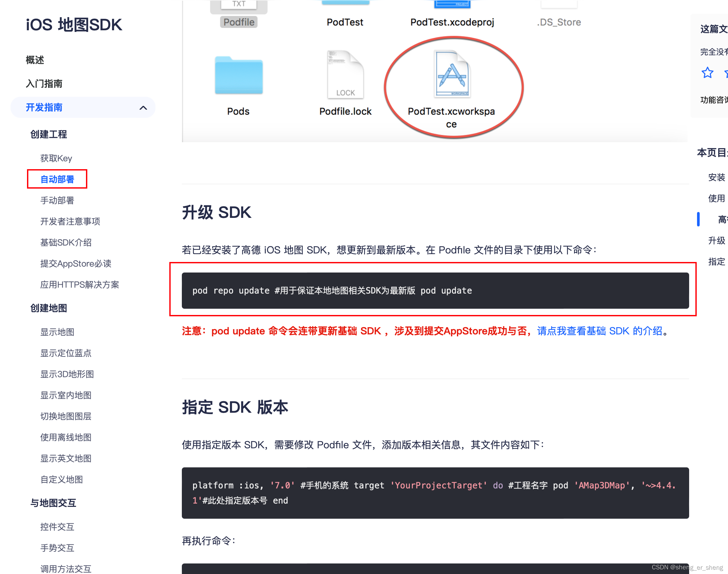This screenshot has height=574, width=728.
Task: Open 显示室内地图 in the sidebar
Action: [x=66, y=395]
